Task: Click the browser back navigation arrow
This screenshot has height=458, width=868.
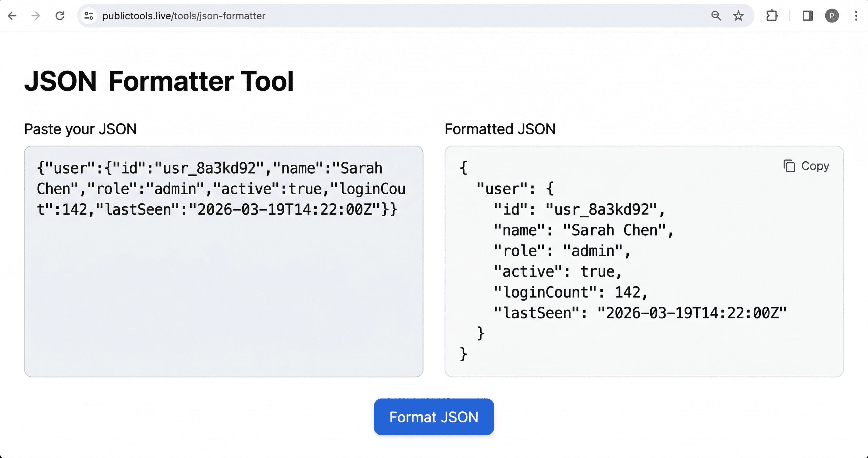Action: pos(12,16)
